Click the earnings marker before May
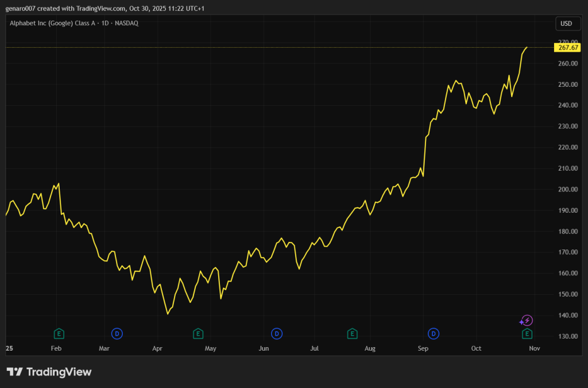Screen dimensions: 588x388 click(198, 333)
